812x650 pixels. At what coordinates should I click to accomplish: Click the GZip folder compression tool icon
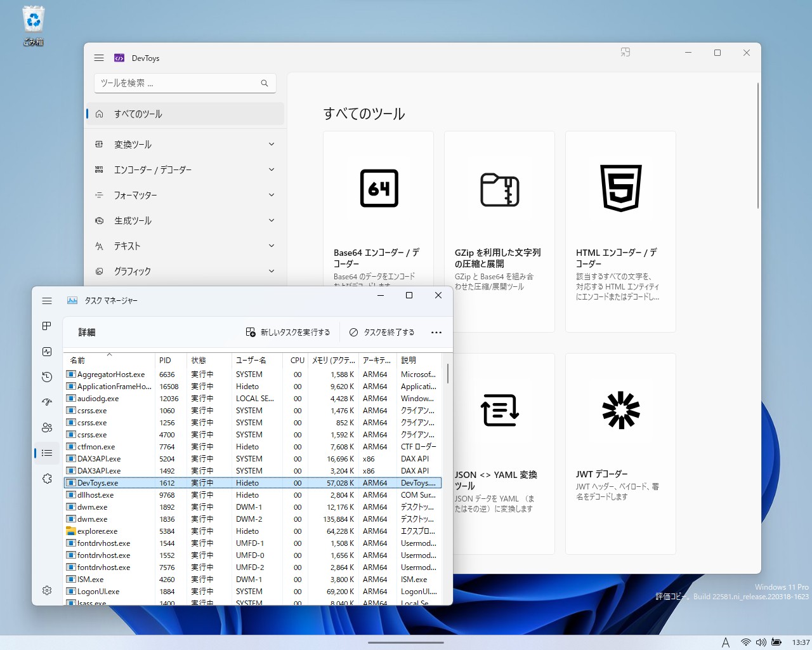pyautogui.click(x=499, y=189)
